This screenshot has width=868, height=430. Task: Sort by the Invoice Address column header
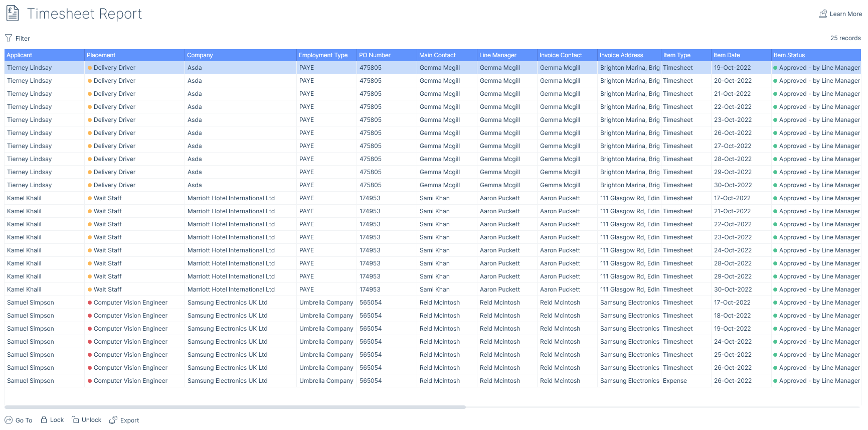coord(629,55)
